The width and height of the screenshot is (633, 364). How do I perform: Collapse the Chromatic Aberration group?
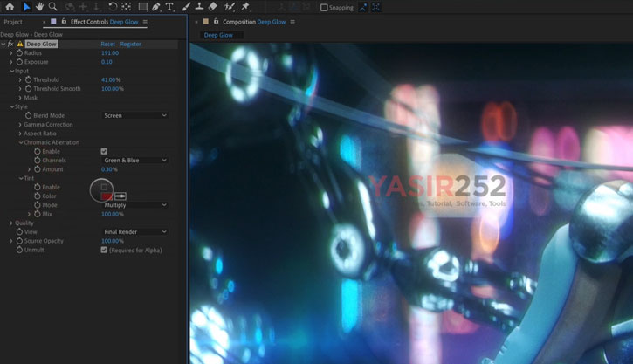tap(21, 142)
